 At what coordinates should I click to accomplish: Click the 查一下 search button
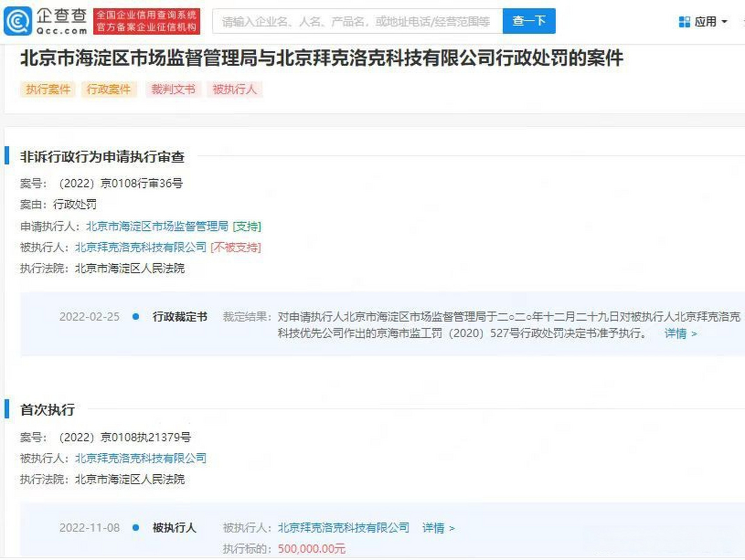tap(529, 21)
